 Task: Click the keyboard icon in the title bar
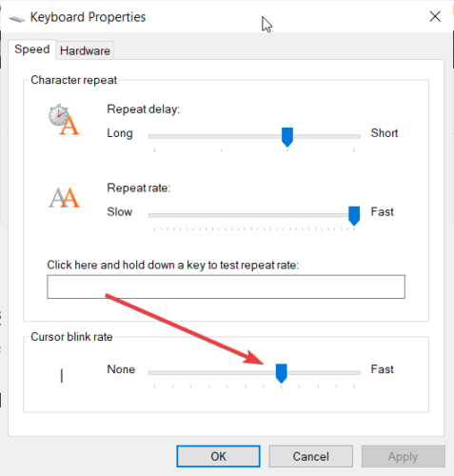tap(17, 19)
